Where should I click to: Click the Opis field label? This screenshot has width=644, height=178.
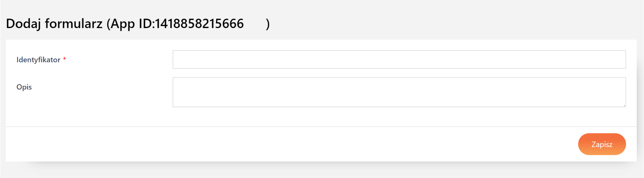[24, 87]
